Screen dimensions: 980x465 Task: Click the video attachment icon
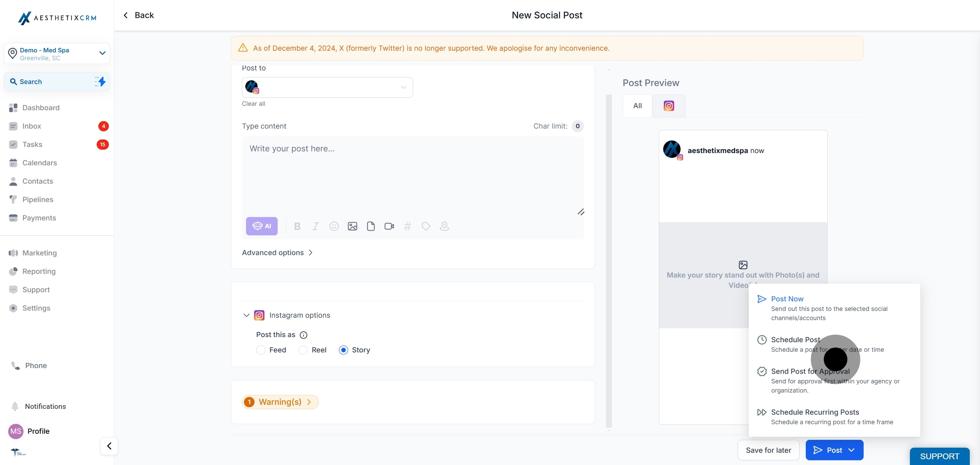[x=389, y=226]
